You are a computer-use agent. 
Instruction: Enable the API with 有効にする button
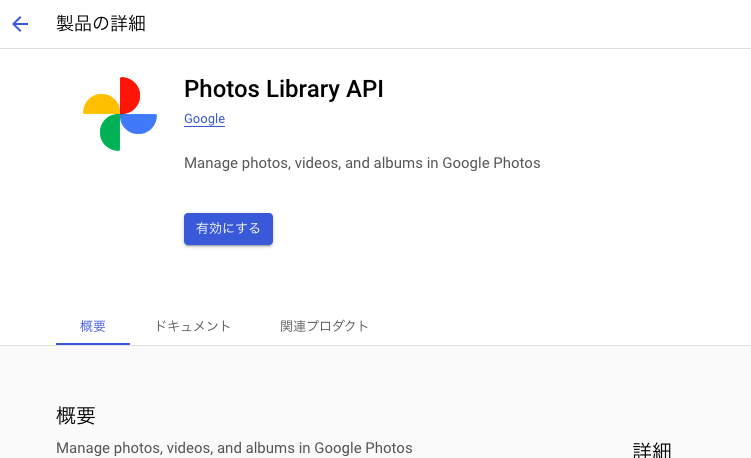[x=228, y=229]
